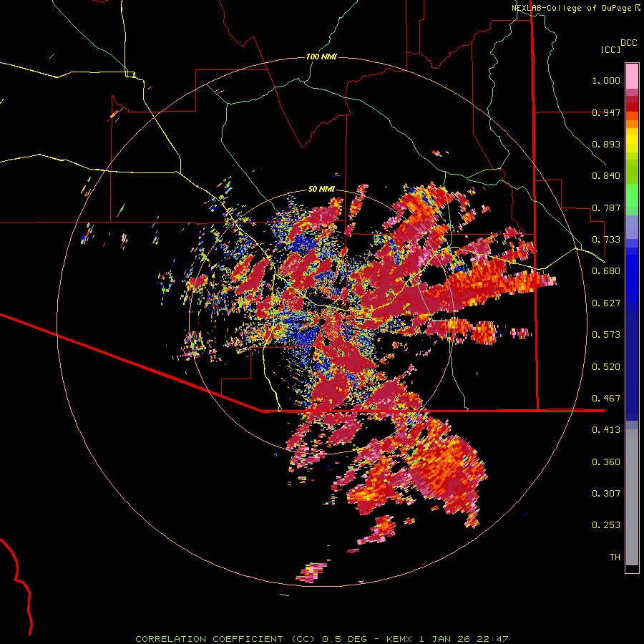
Task: Click the 0.627 scale value
Action: (606, 303)
